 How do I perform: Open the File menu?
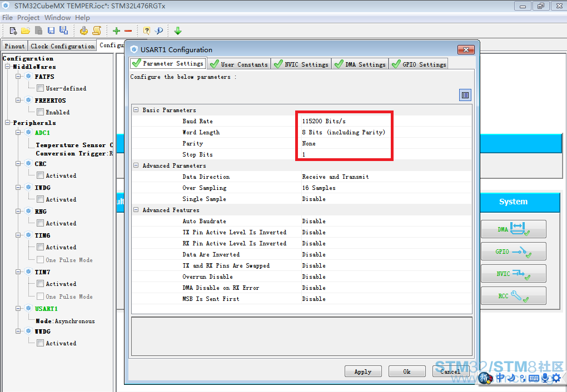(x=7, y=17)
